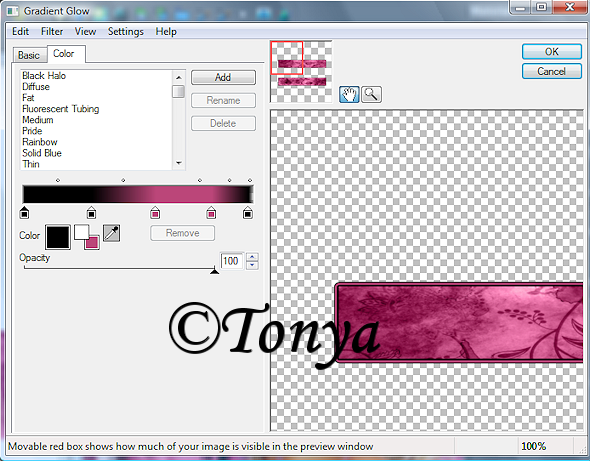The width and height of the screenshot is (590, 461).
Task: Select the magnifier zoom tool
Action: [x=371, y=94]
